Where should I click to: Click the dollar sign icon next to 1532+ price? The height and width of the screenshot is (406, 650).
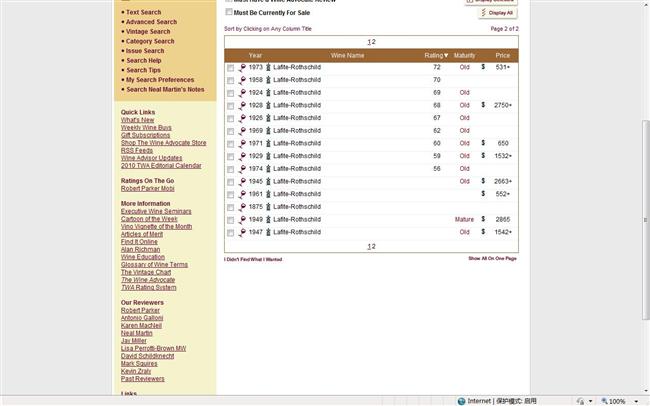(483, 156)
